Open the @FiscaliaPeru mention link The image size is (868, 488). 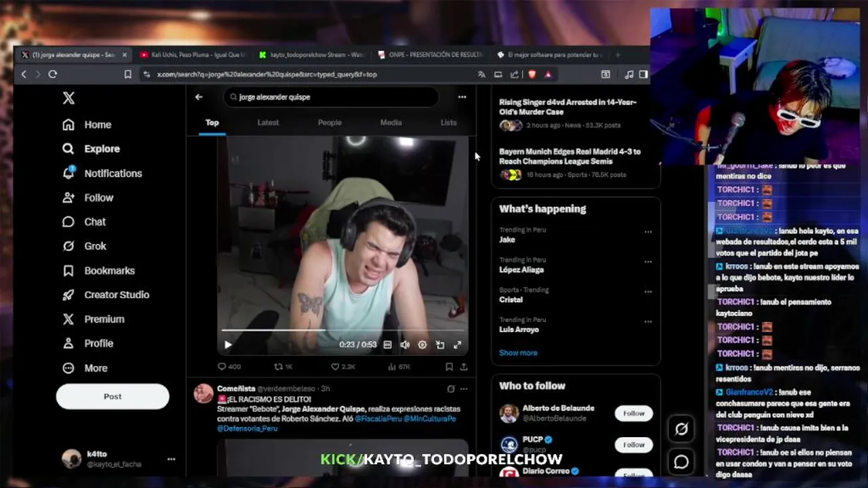[x=378, y=419]
